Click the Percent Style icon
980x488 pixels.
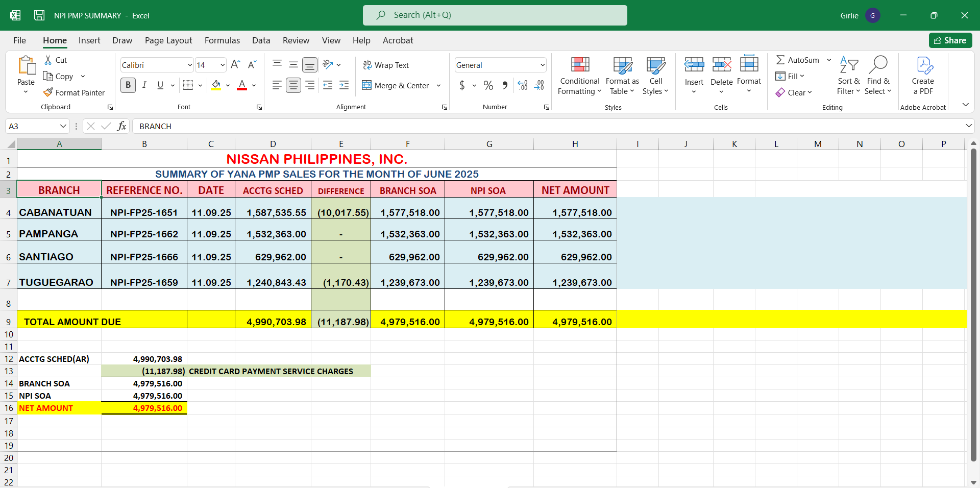coord(488,86)
